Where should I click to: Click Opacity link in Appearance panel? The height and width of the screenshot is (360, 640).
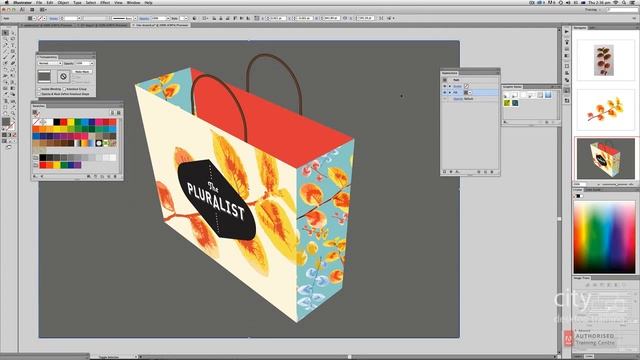tap(458, 99)
